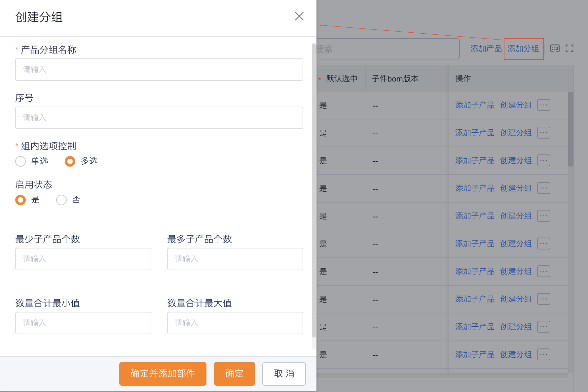Focus the 数量合计最大值 field
Image resolution: width=588 pixels, height=392 pixels.
235,323
